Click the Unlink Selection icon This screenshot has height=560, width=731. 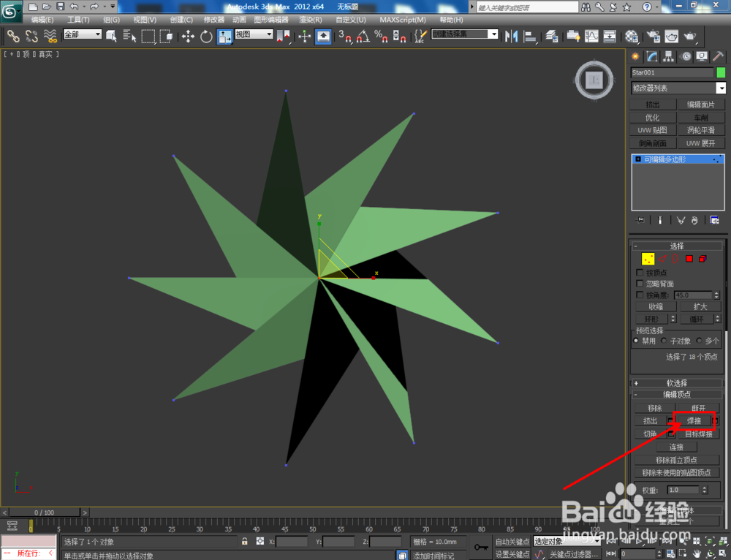[31, 35]
